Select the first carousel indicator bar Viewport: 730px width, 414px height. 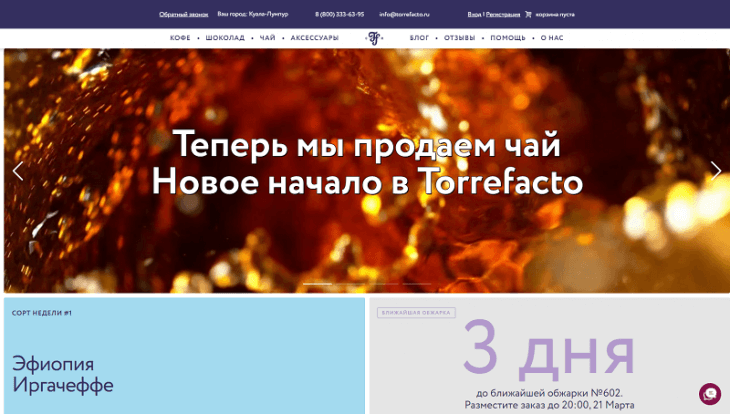[x=317, y=284]
